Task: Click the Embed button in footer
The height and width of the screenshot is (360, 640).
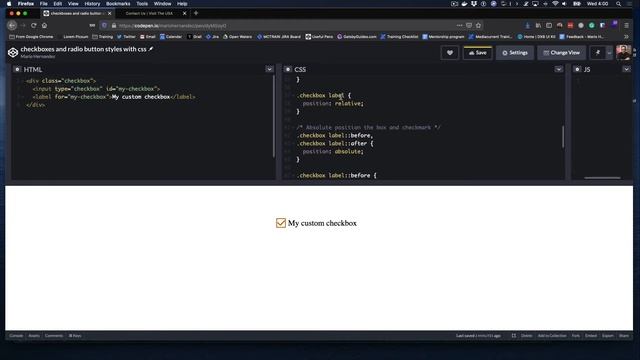Action: click(591, 336)
